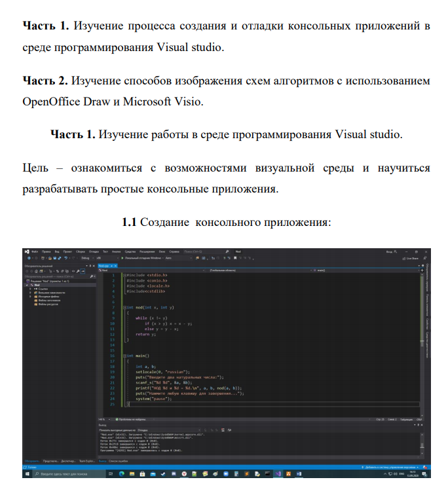Click the Solution Explorer home icon

click(x=36, y=271)
